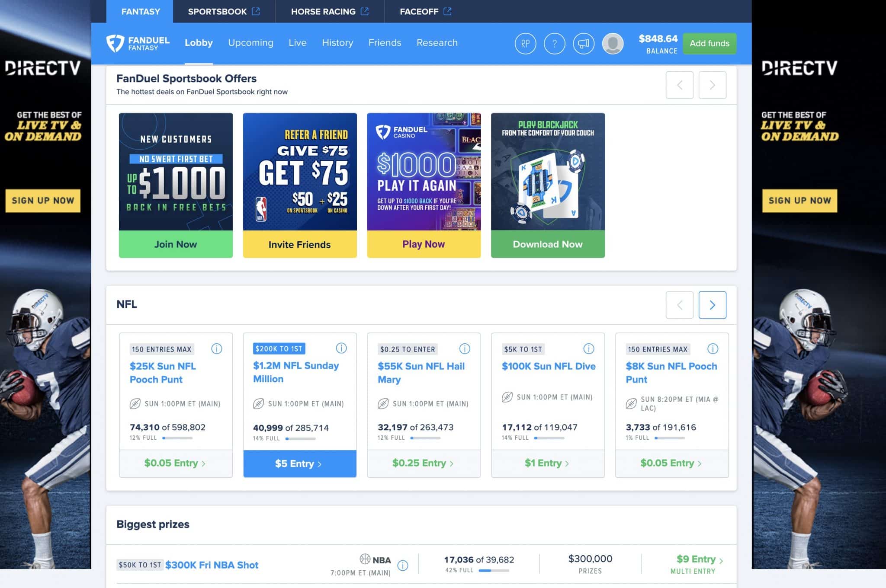Open the History nav item

337,43
